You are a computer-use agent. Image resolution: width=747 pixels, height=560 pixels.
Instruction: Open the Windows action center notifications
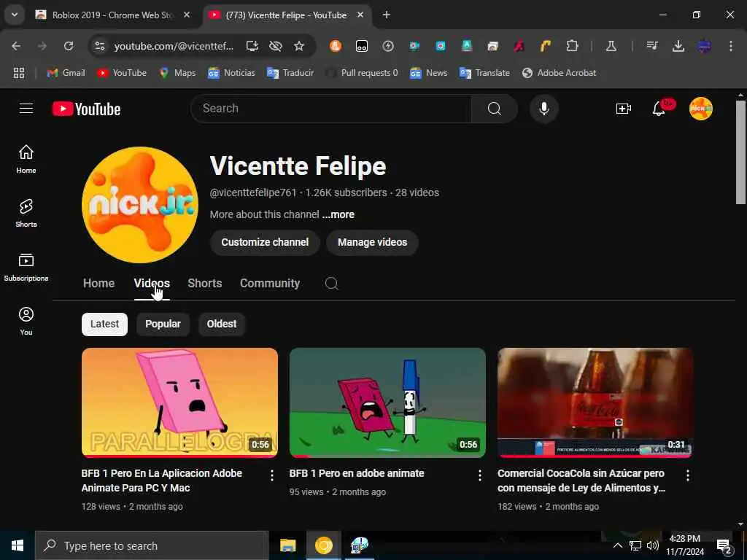(x=724, y=546)
